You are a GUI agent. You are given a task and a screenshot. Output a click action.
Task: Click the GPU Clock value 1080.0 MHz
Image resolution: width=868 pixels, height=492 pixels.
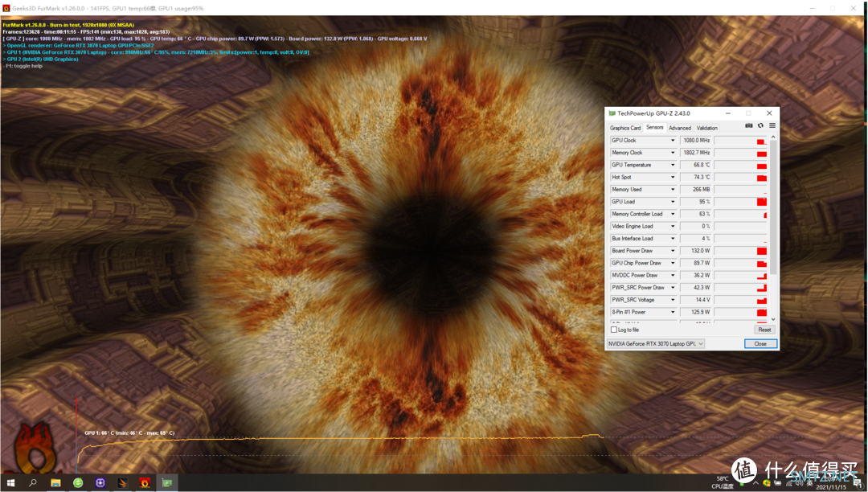pyautogui.click(x=696, y=141)
